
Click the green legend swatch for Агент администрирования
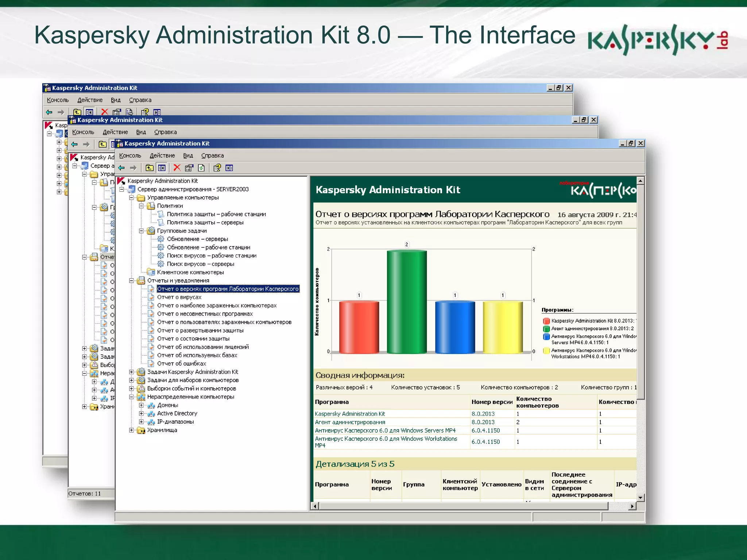[x=546, y=329]
